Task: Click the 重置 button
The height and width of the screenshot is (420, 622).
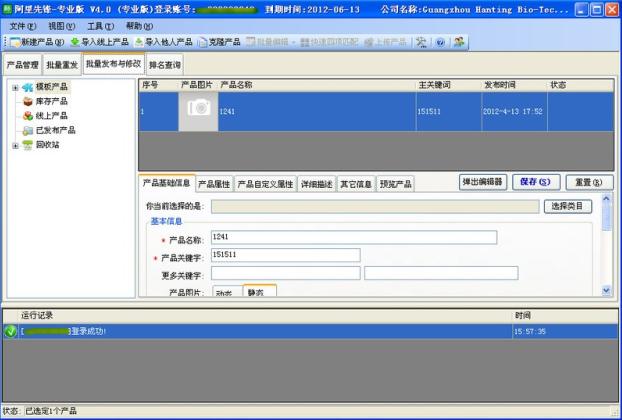Action: tap(589, 182)
